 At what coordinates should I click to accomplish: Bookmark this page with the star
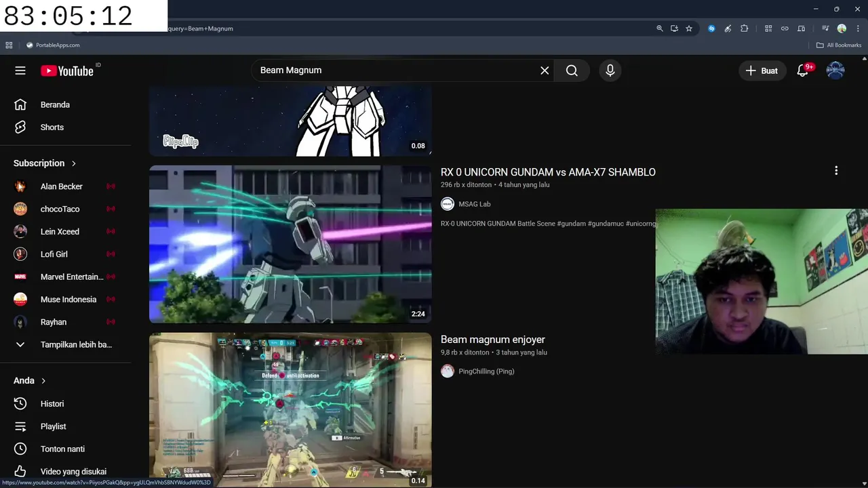pyautogui.click(x=689, y=28)
